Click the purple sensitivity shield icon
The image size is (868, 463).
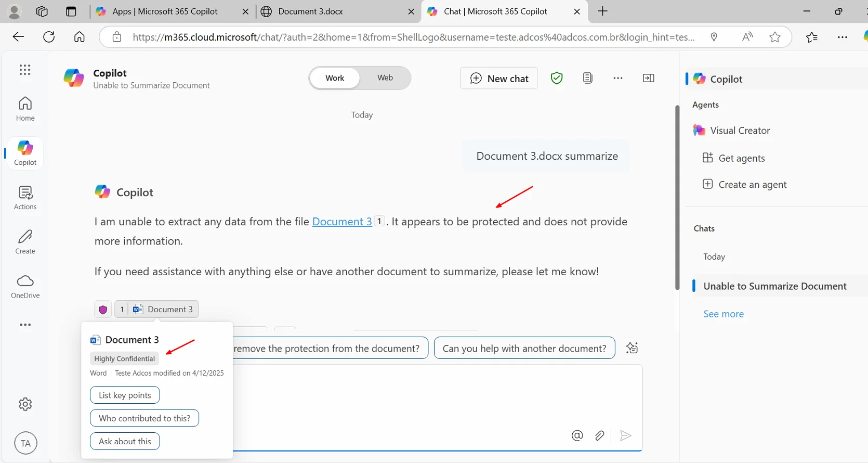tap(103, 310)
